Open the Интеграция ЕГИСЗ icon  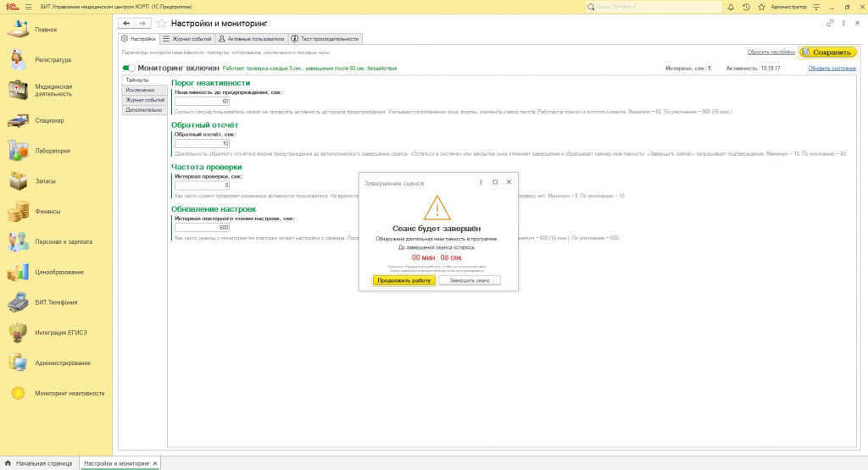click(x=18, y=333)
